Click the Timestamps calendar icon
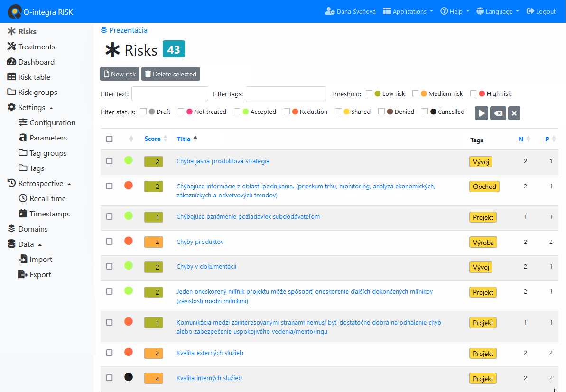This screenshot has height=392, width=566. 23,214
